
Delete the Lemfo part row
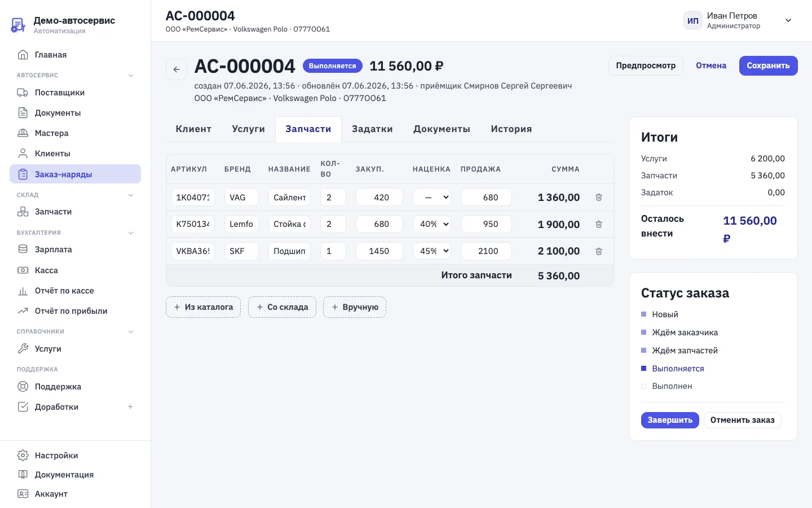tap(599, 224)
